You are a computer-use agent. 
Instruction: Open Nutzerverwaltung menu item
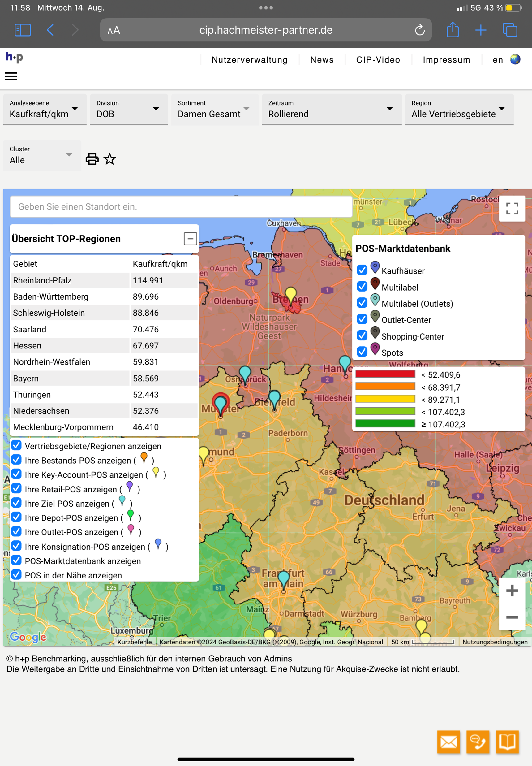[249, 60]
